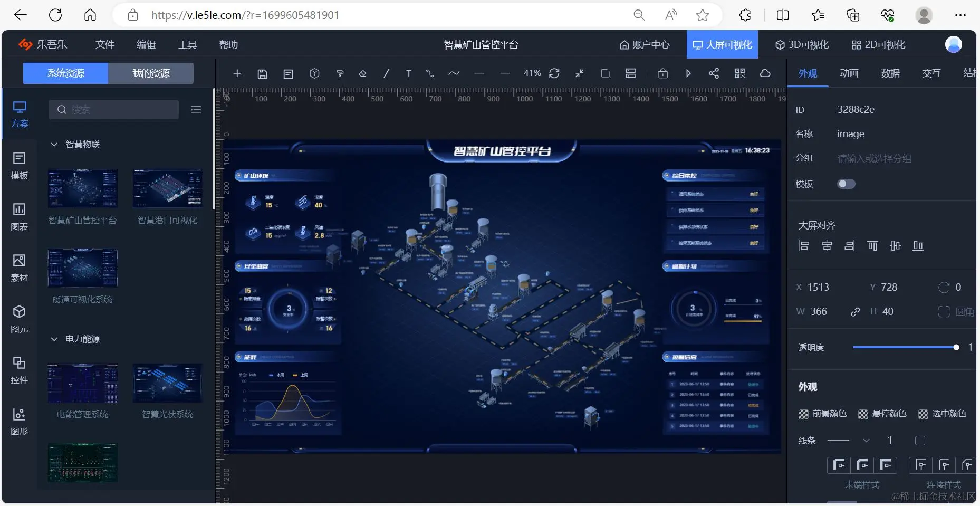
Task: Open the 工具 menu
Action: 187,44
